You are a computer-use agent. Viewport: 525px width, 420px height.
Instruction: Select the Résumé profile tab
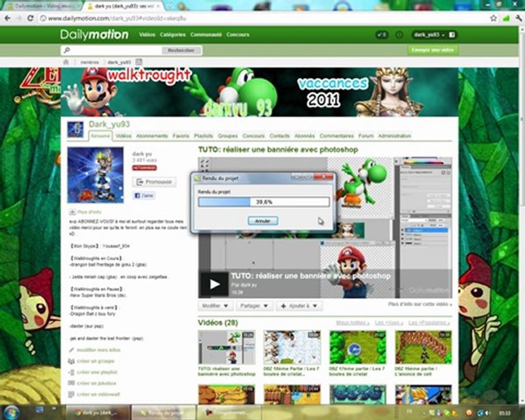[100, 136]
